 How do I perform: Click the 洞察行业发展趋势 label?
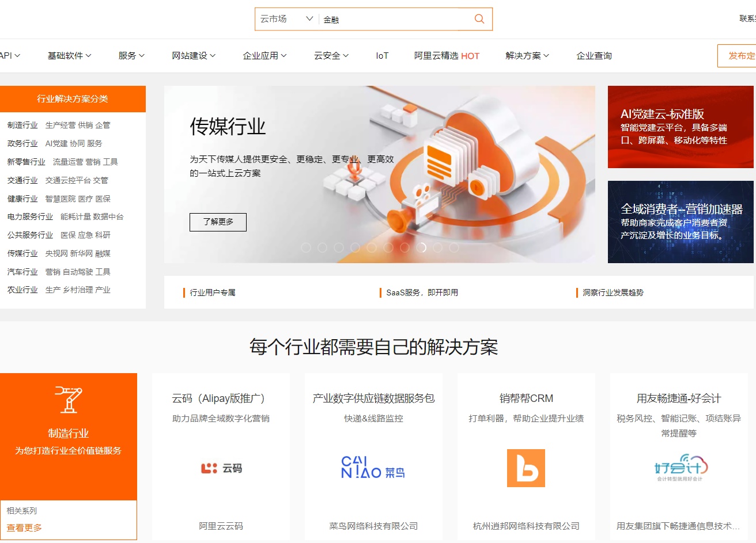pyautogui.click(x=613, y=293)
